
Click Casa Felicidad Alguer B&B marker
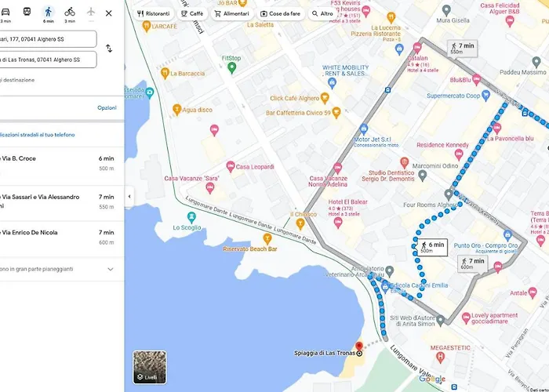tap(510, 21)
